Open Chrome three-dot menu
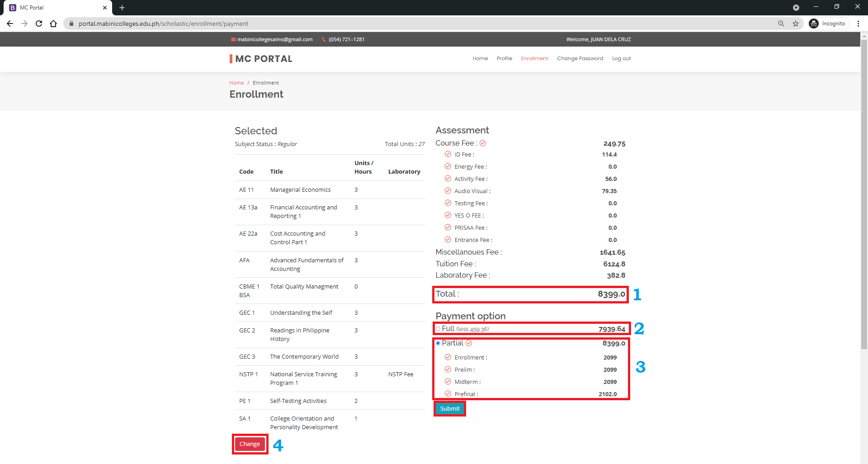 [858, 24]
